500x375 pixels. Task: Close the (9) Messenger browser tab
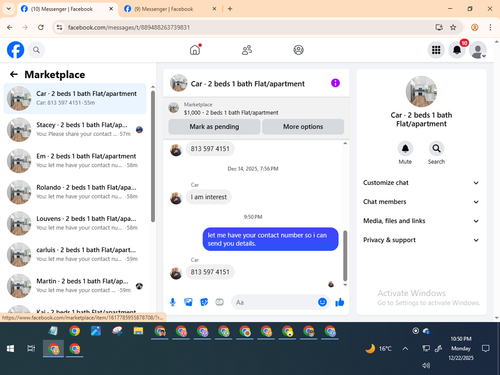tap(215, 9)
